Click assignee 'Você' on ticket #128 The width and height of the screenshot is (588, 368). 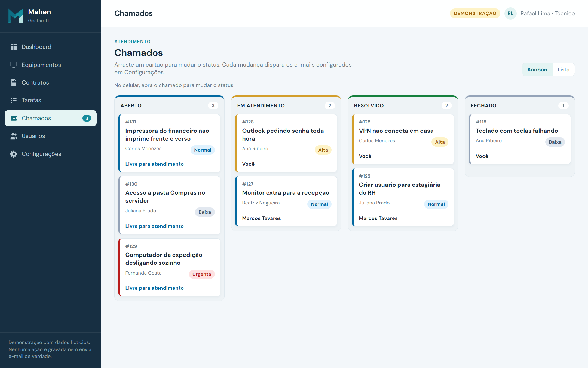[248, 164]
